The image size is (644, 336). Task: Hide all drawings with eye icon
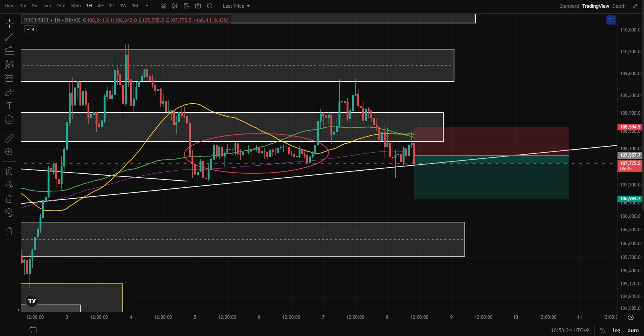(x=9, y=212)
